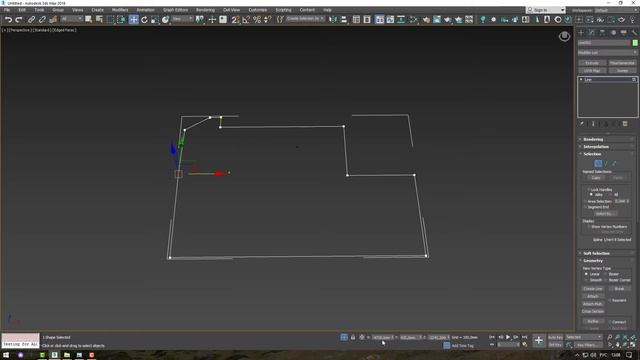This screenshot has height=360, width=640.
Task: Toggle Window/Crossing selection mode
Action: [x=121, y=20]
